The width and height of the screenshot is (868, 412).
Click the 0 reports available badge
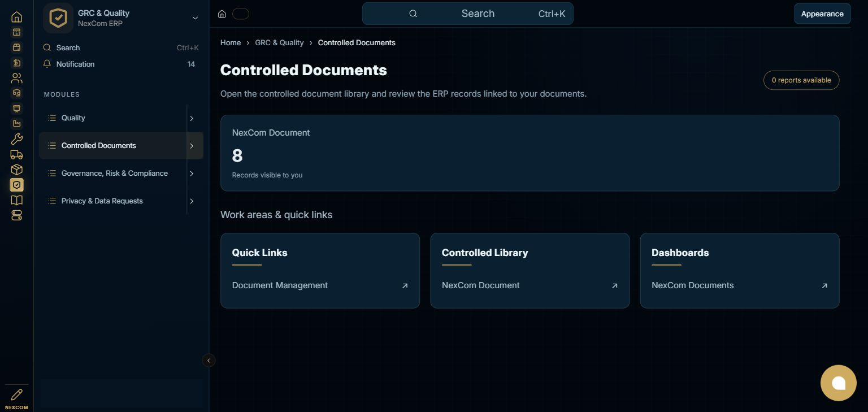[x=801, y=80]
